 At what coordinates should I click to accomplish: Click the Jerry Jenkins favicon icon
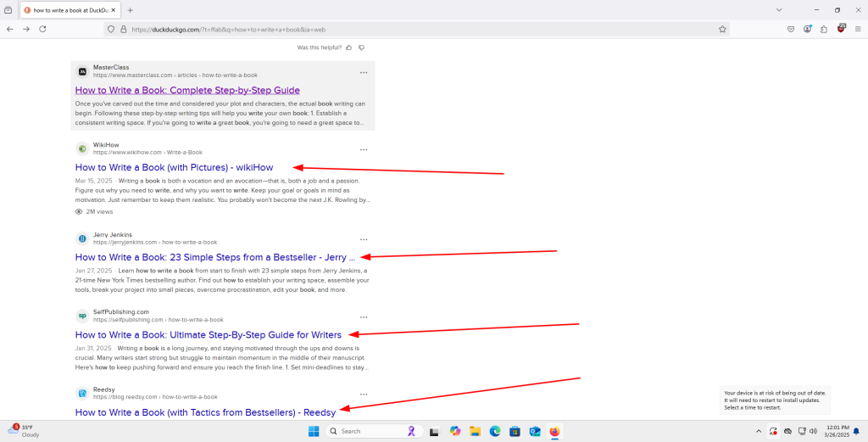[82, 238]
